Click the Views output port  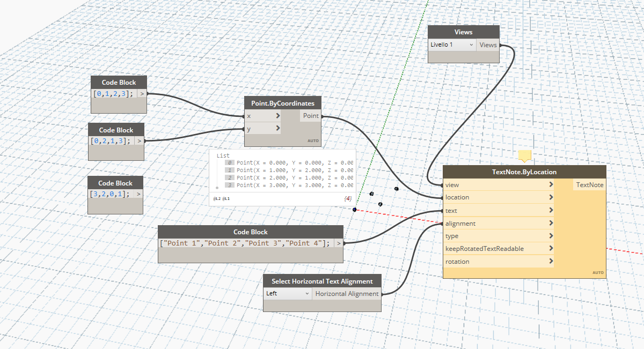point(488,45)
